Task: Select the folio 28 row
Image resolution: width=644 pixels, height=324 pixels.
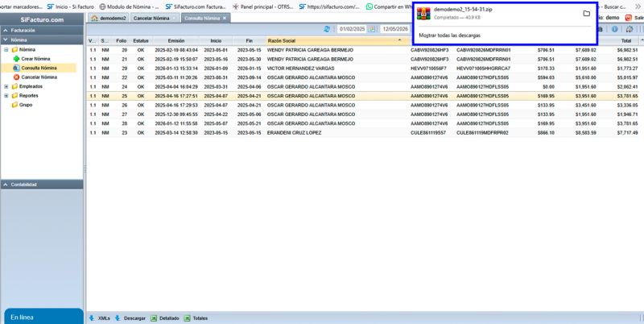Action: (x=363, y=123)
